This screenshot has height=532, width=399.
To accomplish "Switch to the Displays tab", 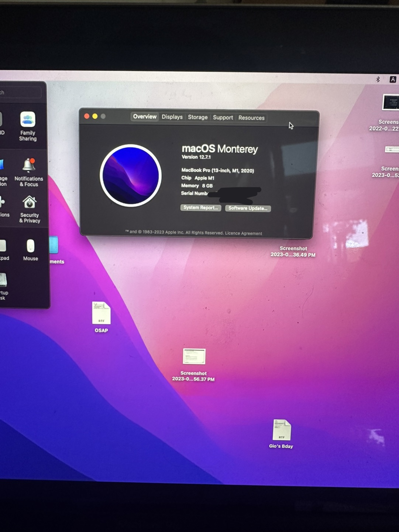I will point(172,117).
